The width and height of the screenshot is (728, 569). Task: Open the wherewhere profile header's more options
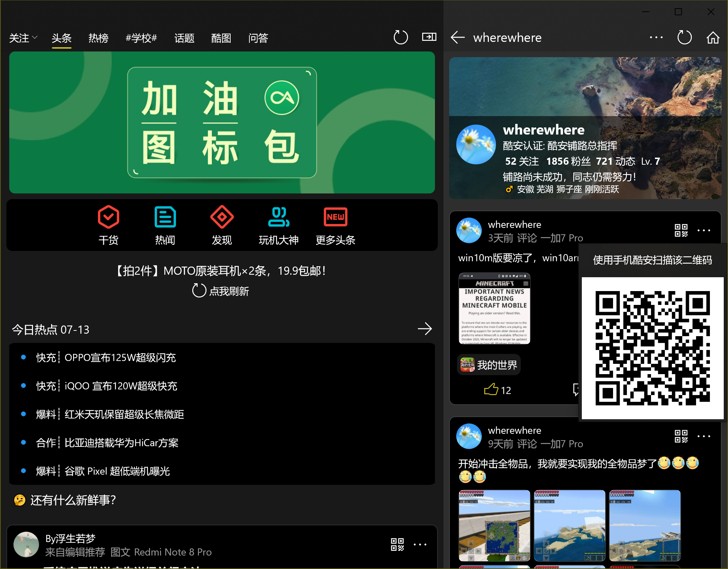tap(656, 37)
